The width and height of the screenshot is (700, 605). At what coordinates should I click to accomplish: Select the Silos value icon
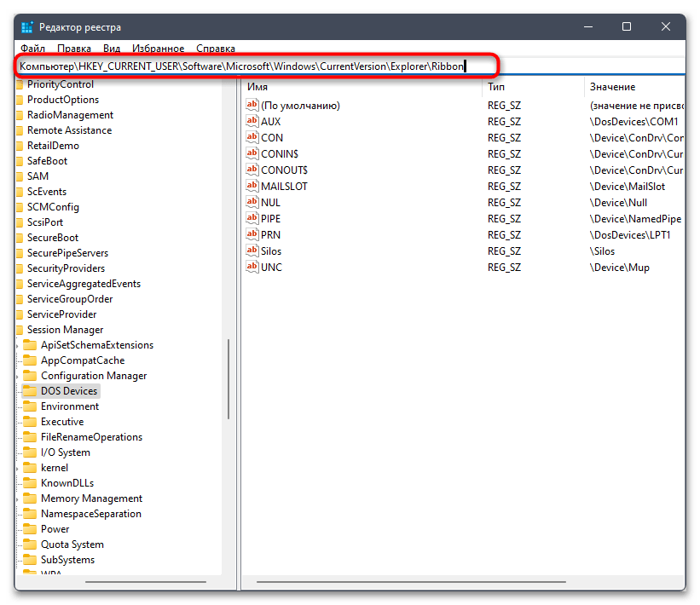[252, 251]
